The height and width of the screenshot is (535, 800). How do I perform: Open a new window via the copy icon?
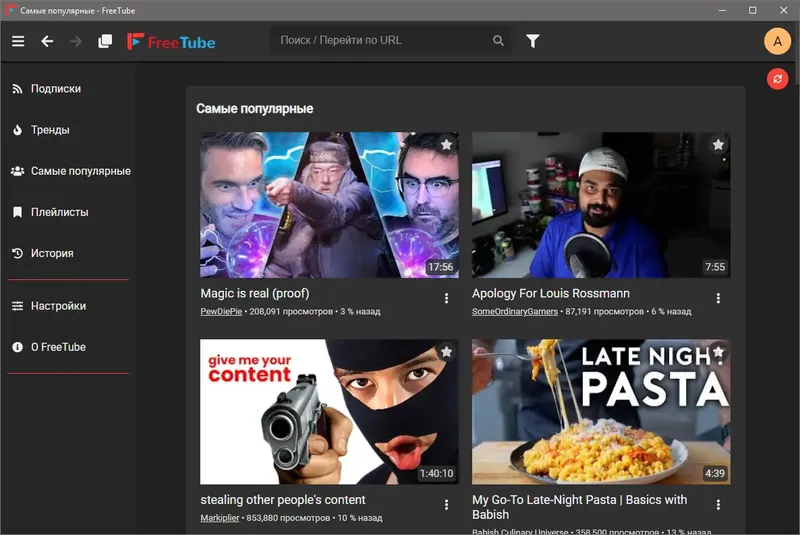coord(105,41)
